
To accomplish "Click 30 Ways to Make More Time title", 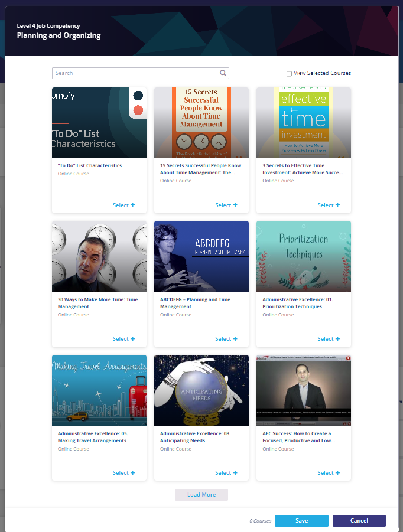I will [x=97, y=303].
